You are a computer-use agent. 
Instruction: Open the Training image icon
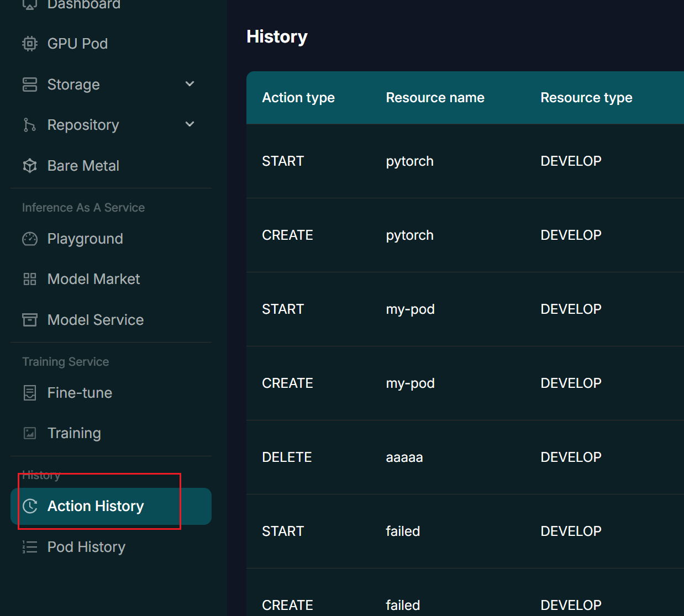(x=29, y=433)
